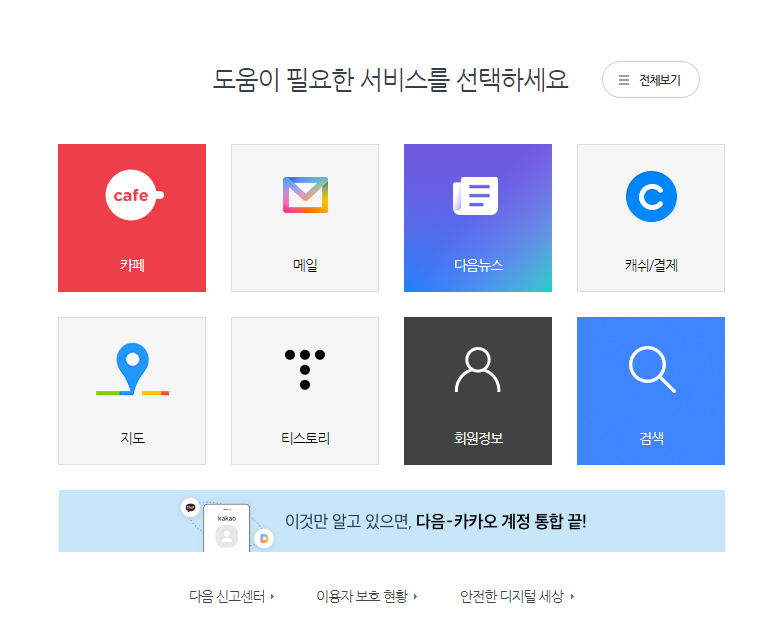Click the 회원정보 tile label
Image resolution: width=768 pixels, height=621 pixels.
tap(478, 438)
